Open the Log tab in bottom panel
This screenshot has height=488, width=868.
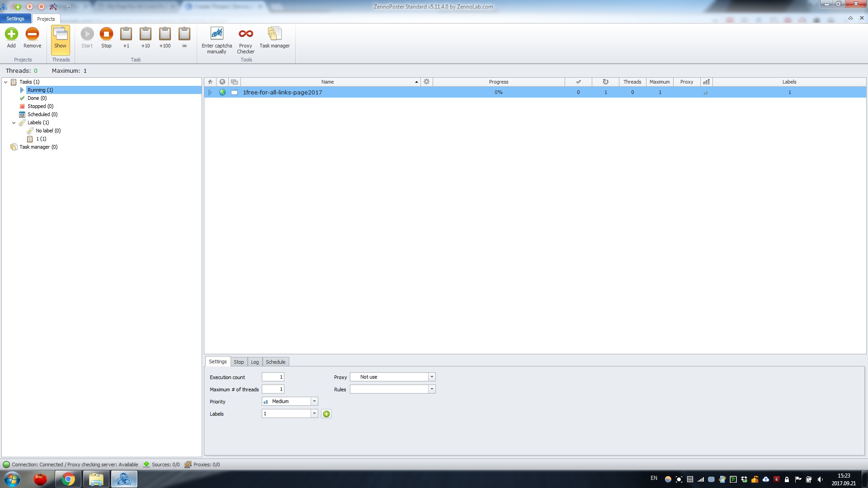(x=255, y=362)
